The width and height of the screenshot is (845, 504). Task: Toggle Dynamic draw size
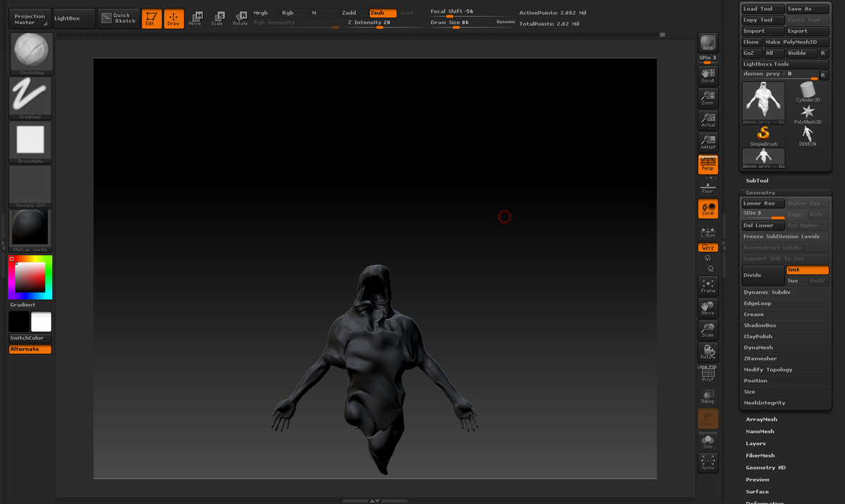tap(506, 23)
